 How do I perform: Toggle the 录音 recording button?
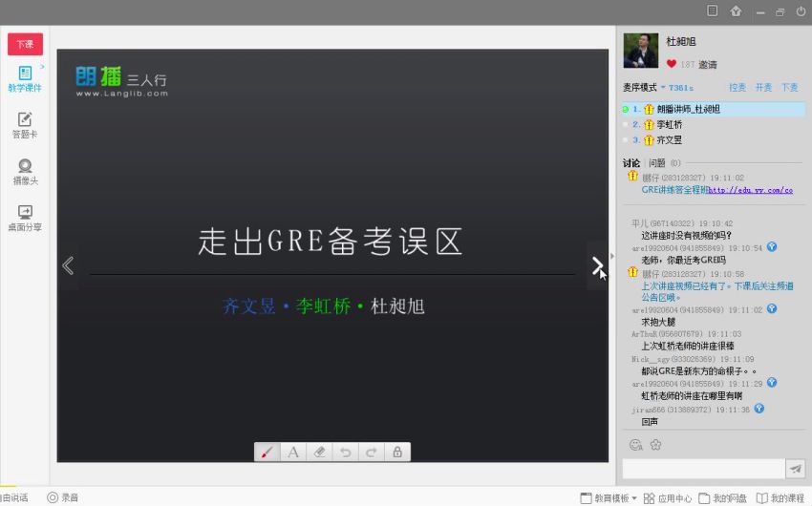click(x=63, y=497)
